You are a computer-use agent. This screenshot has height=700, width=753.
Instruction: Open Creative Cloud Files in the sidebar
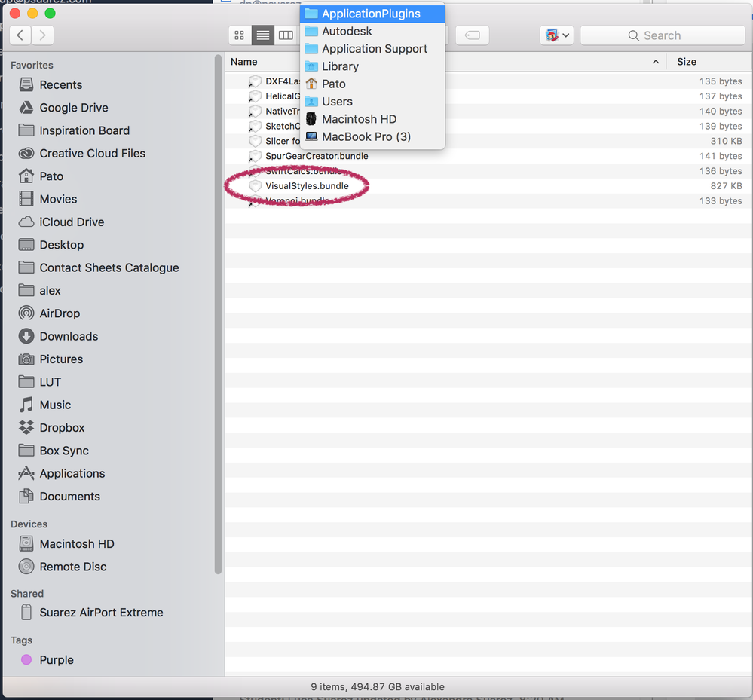pyautogui.click(x=81, y=153)
